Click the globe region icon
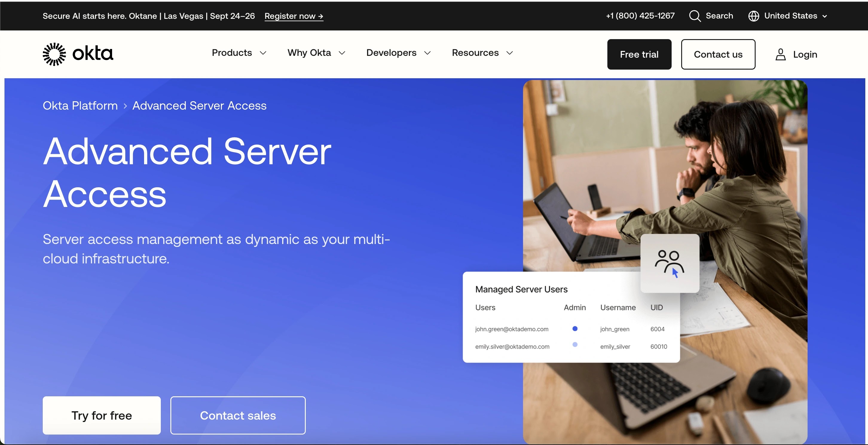868x445 pixels. click(754, 16)
